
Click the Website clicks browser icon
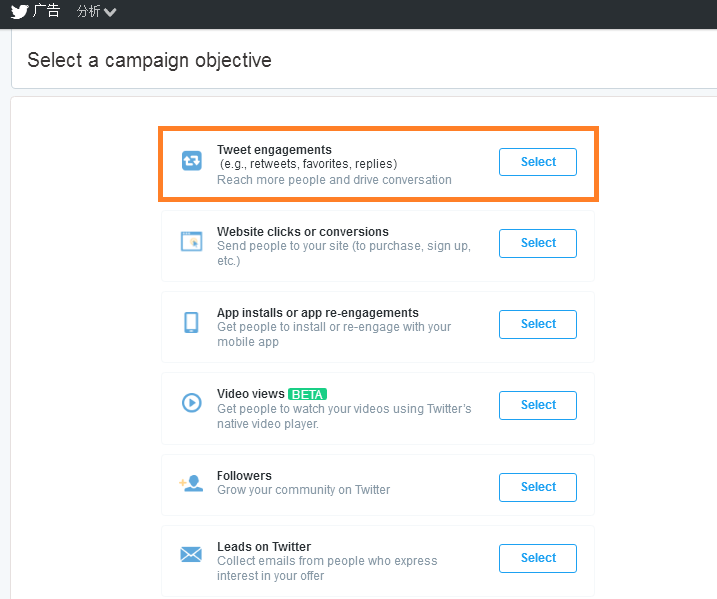pos(192,241)
